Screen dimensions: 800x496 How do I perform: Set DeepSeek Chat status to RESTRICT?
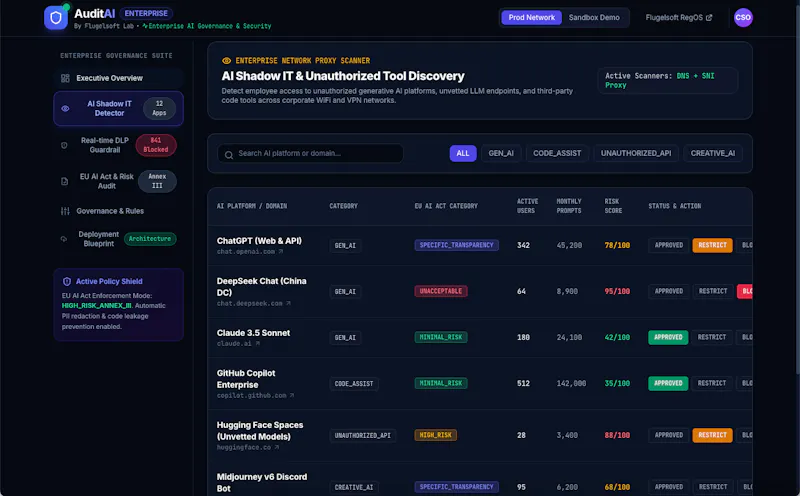(712, 291)
